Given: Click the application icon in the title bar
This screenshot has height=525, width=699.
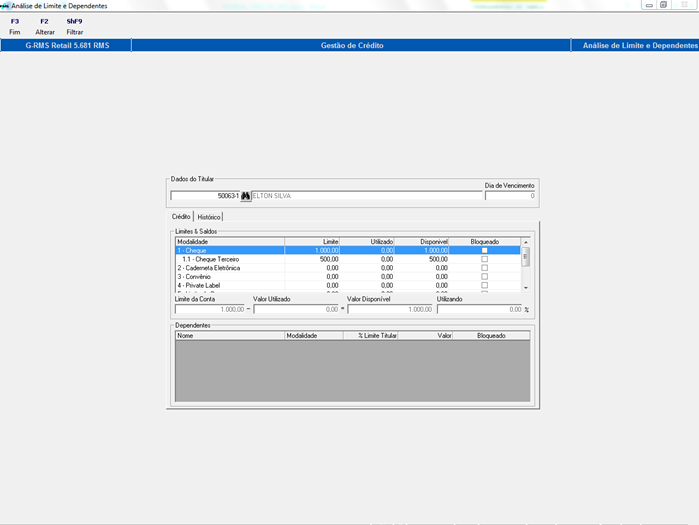Looking at the screenshot, I should (4, 6).
